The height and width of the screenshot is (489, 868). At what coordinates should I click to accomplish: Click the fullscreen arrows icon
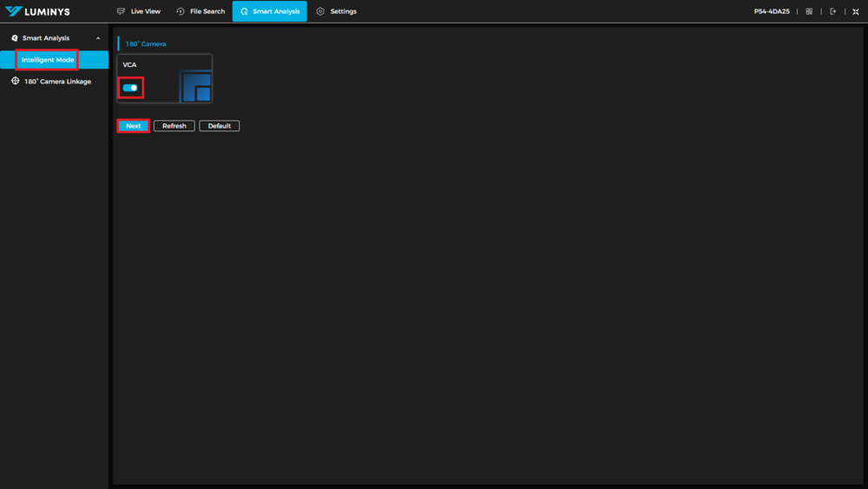point(856,11)
